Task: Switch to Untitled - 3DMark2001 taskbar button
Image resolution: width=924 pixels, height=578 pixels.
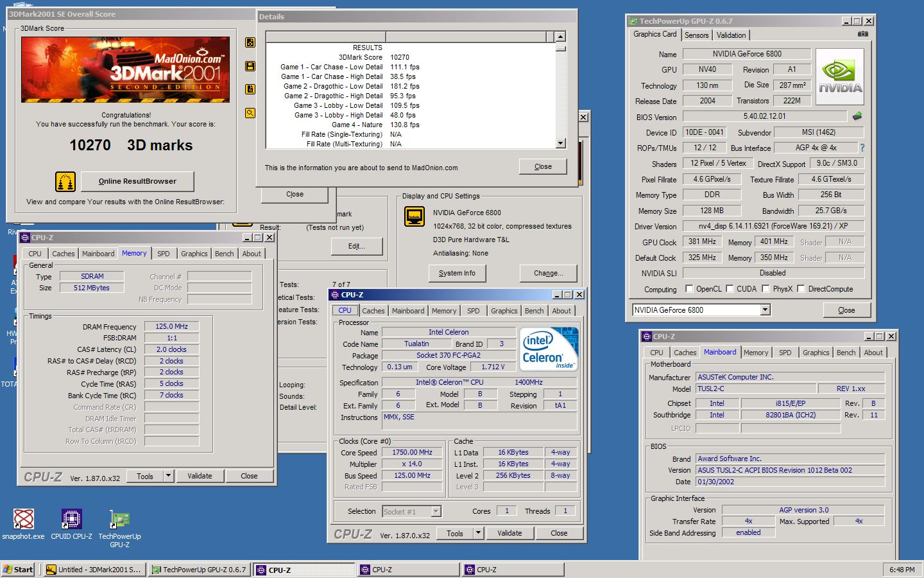Action: (x=94, y=570)
